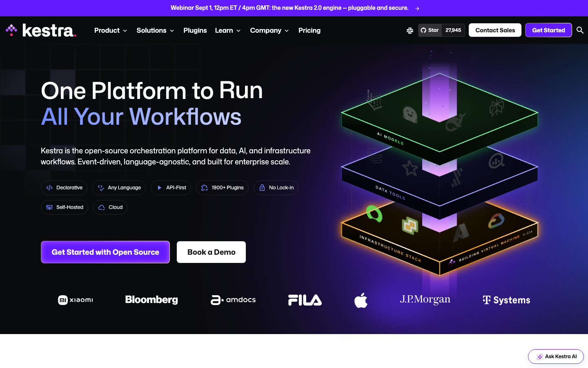Click the Bloomberg logo

151,300
